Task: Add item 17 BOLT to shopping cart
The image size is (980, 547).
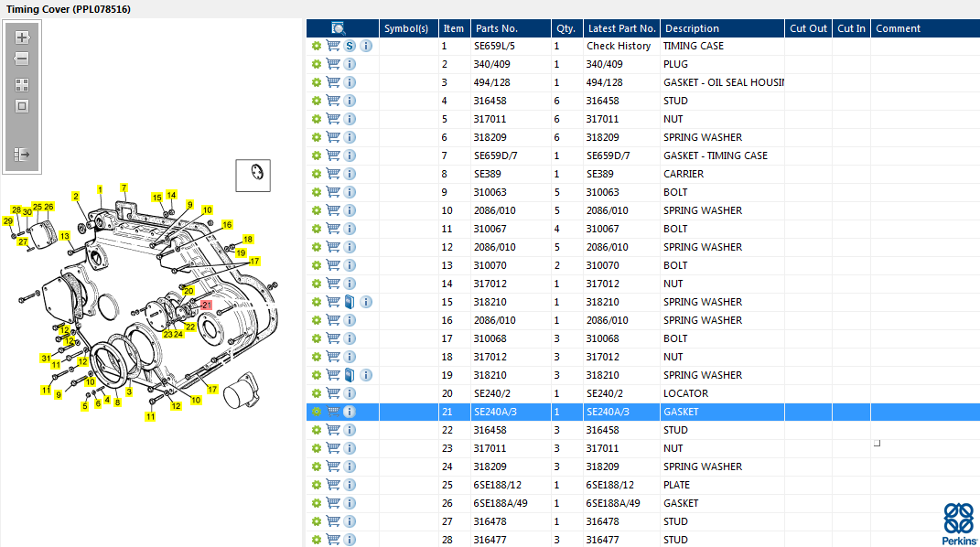Action: [333, 338]
